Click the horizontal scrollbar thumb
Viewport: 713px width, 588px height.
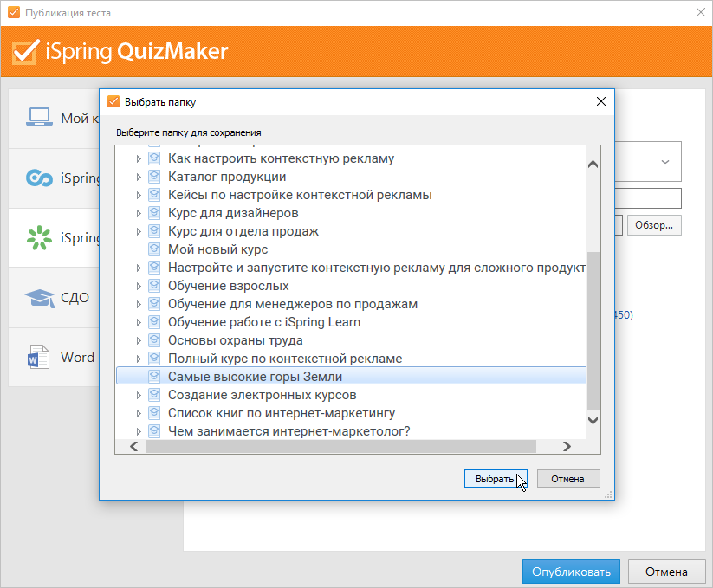click(x=340, y=446)
